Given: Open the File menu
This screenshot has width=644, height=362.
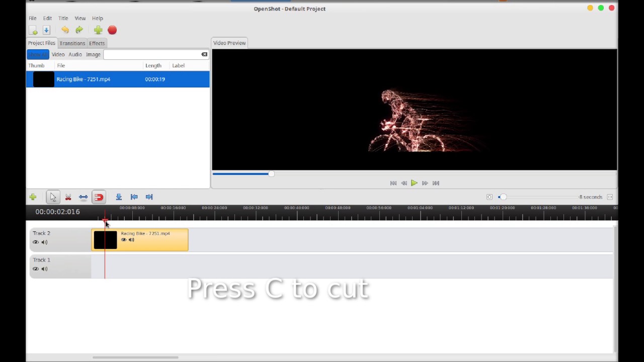Looking at the screenshot, I should click(32, 18).
